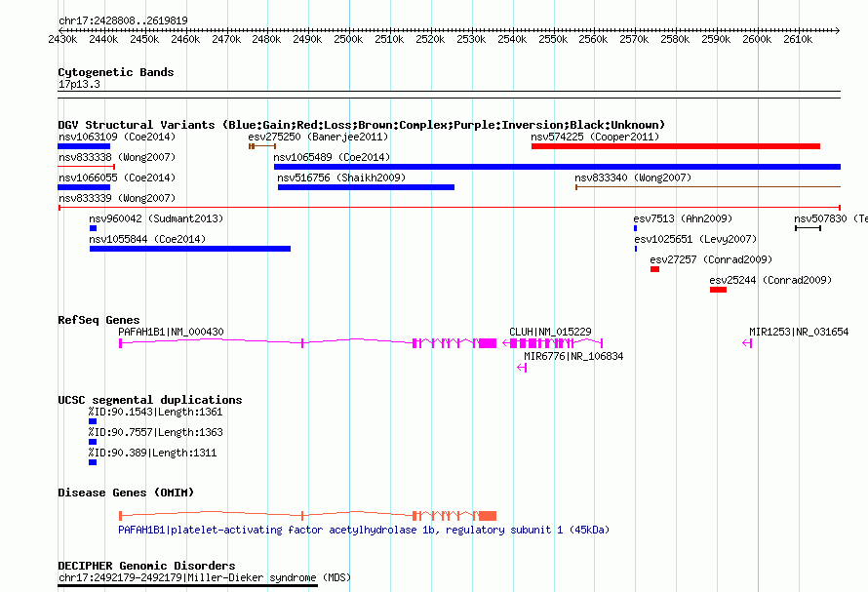Select the nsv1066055 (Coe2014) blue bar
This screenshot has width=868, height=592.
coord(84,187)
